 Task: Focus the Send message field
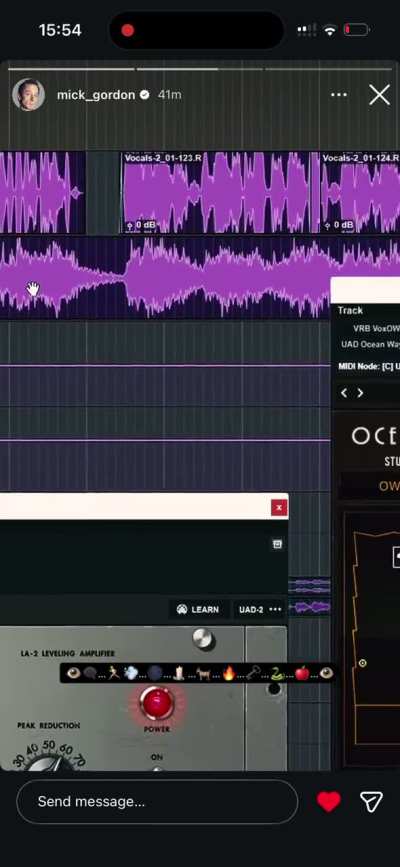coord(157,801)
